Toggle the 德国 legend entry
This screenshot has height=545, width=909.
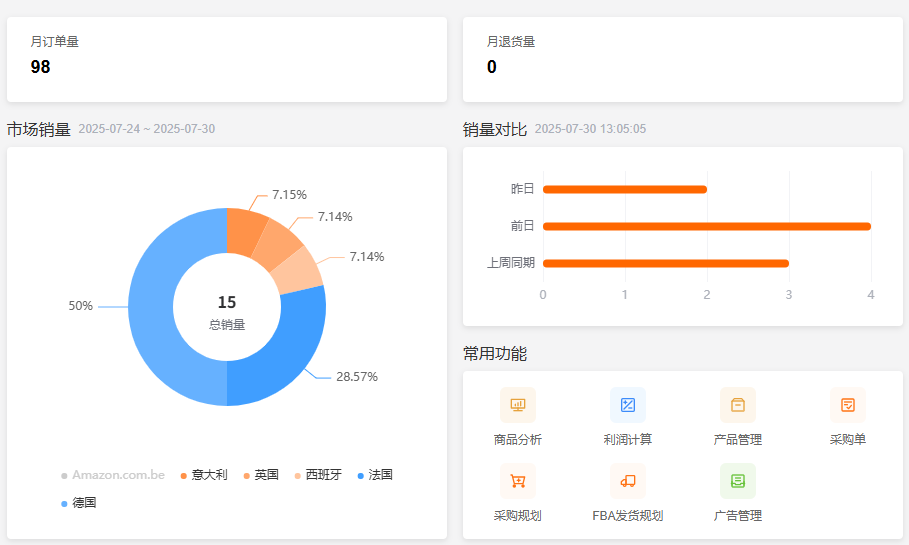(78, 503)
